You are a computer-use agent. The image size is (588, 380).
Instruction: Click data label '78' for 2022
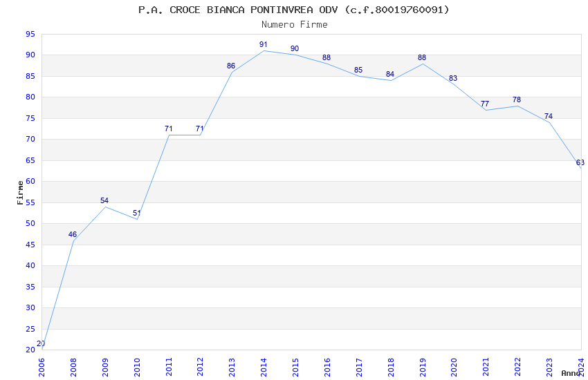click(517, 99)
